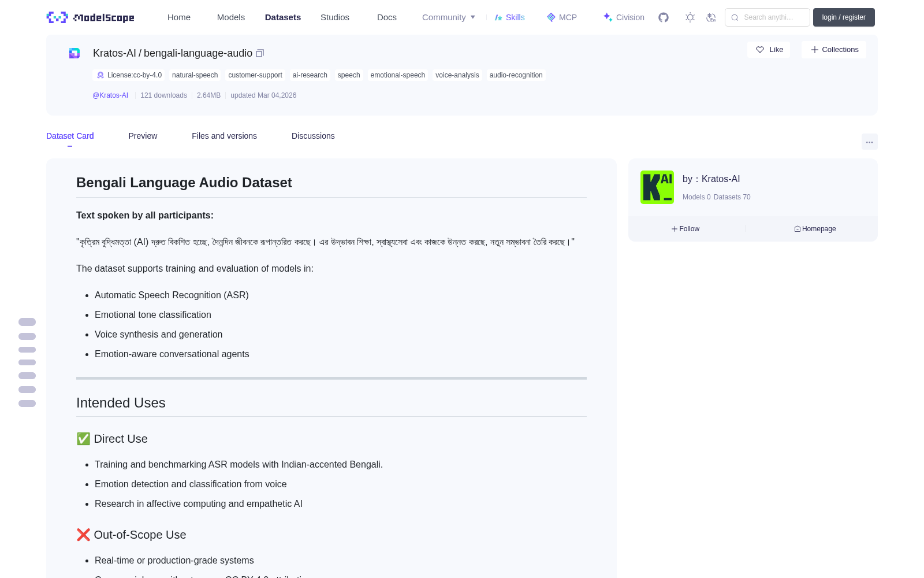Click the Kratos-AI KAI logo thumbnail
Screen dimensions: 924x578
coord(657,187)
